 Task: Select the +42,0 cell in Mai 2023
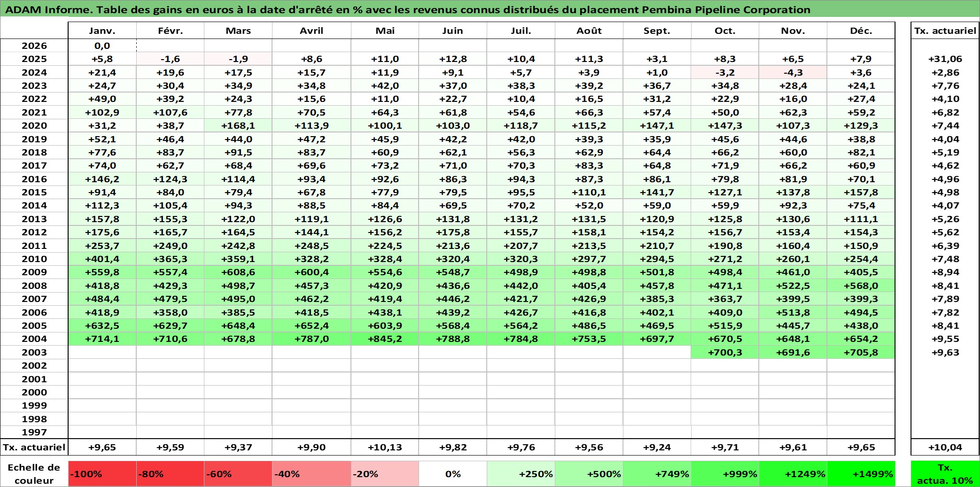pyautogui.click(x=385, y=85)
